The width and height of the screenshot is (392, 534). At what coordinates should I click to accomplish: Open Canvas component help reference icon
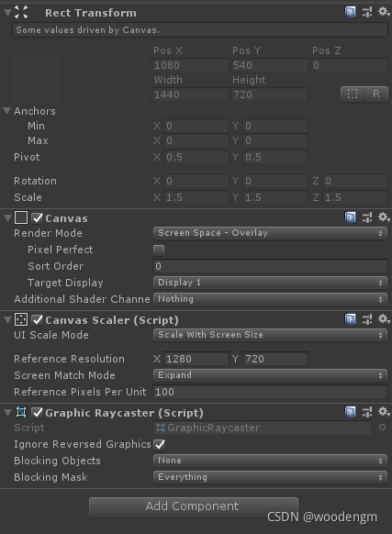pos(350,217)
